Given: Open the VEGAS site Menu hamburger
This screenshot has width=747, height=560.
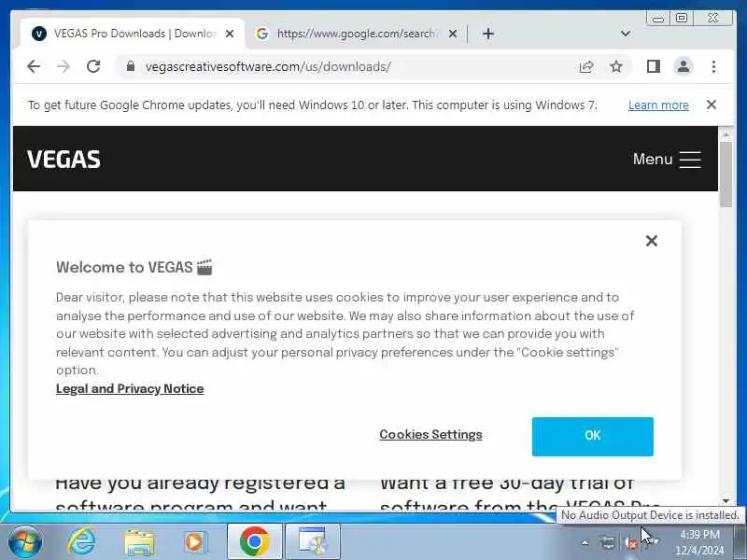Looking at the screenshot, I should coord(667,159).
